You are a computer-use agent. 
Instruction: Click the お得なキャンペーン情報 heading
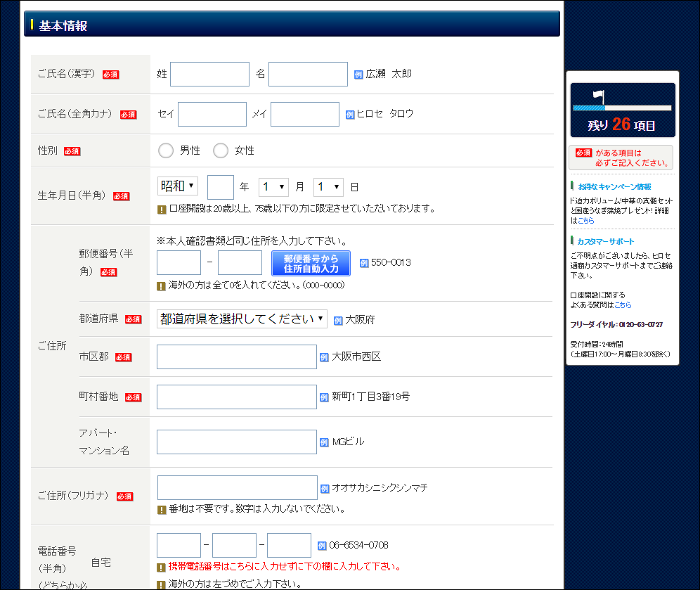614,186
